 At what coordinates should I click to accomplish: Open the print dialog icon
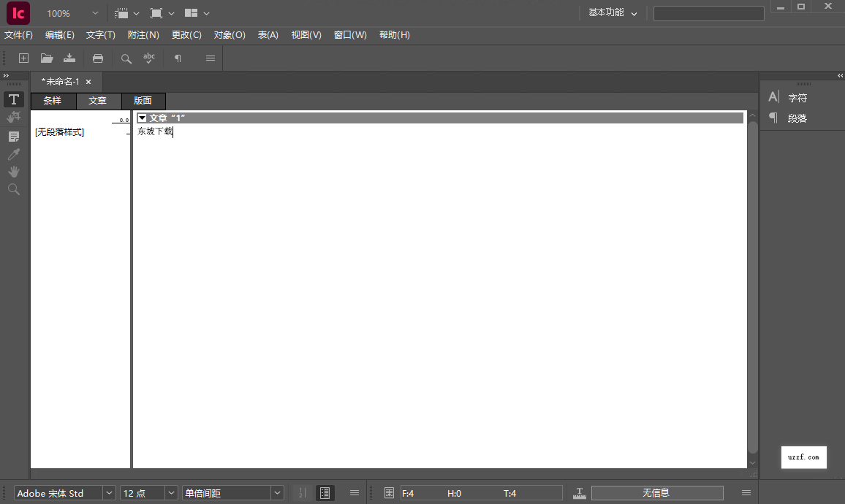pyautogui.click(x=97, y=58)
